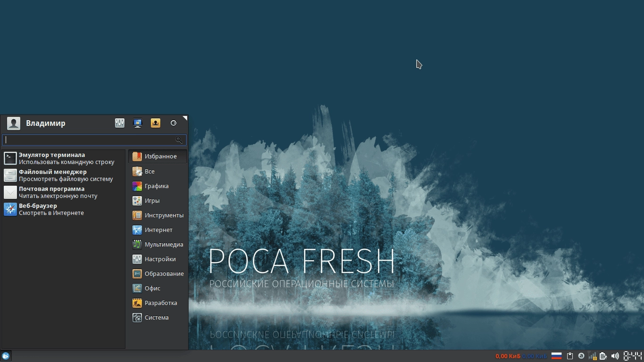
Task: Click the menu resize corner triangle
Action: coord(185,118)
